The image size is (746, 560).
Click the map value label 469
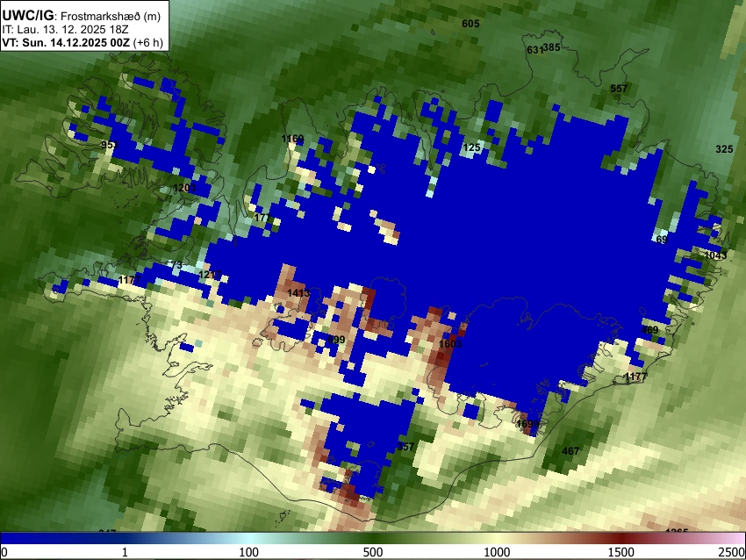click(649, 330)
